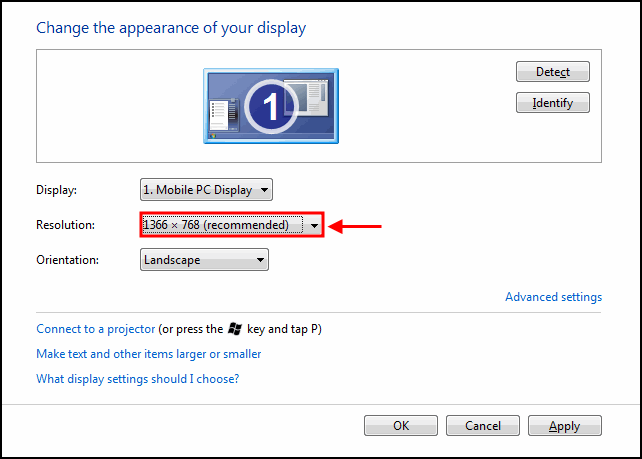Image resolution: width=642 pixels, height=459 pixels.
Task: Click the Display dropdown's arrow
Action: click(x=264, y=189)
